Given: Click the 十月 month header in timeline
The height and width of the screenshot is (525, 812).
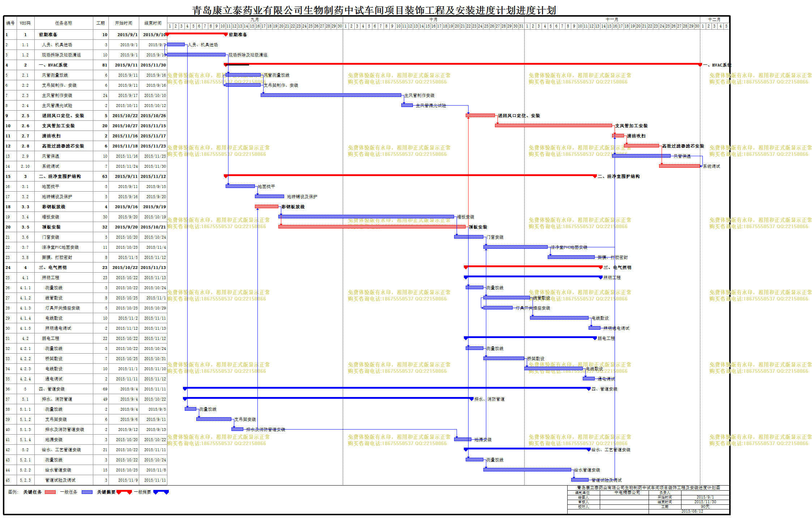Looking at the screenshot, I should [x=433, y=20].
